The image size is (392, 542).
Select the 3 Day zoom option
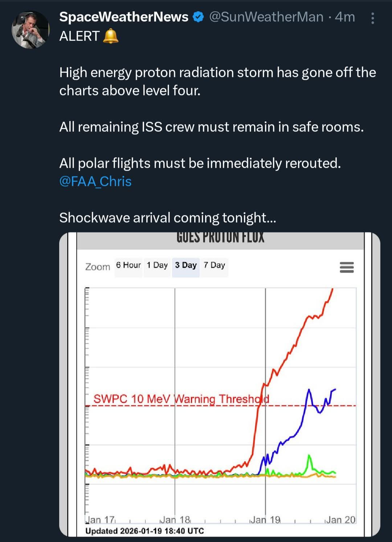click(x=185, y=265)
